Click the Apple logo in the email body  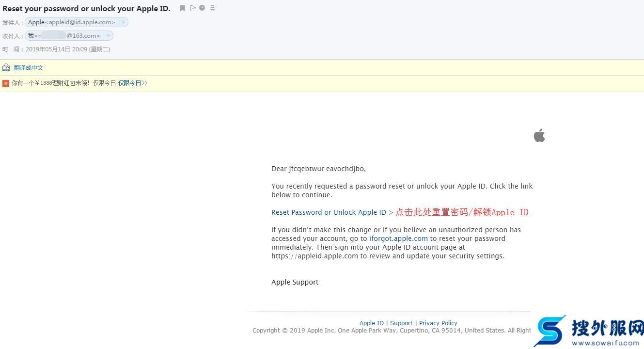[539, 135]
